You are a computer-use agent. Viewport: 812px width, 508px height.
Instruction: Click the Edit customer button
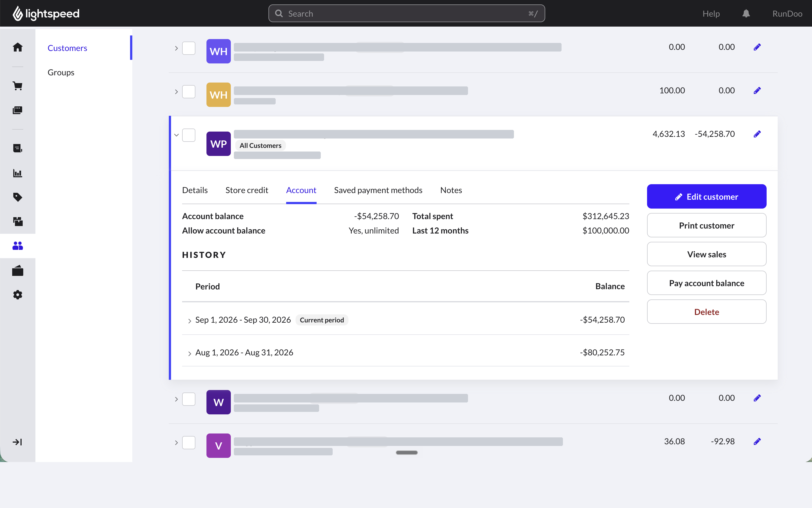(x=706, y=196)
